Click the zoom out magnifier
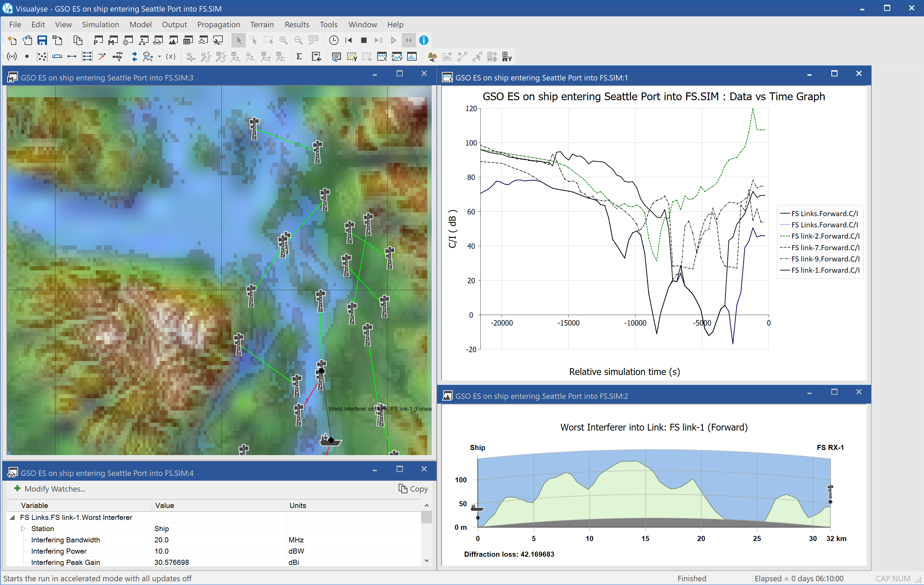The image size is (924, 585). click(298, 40)
